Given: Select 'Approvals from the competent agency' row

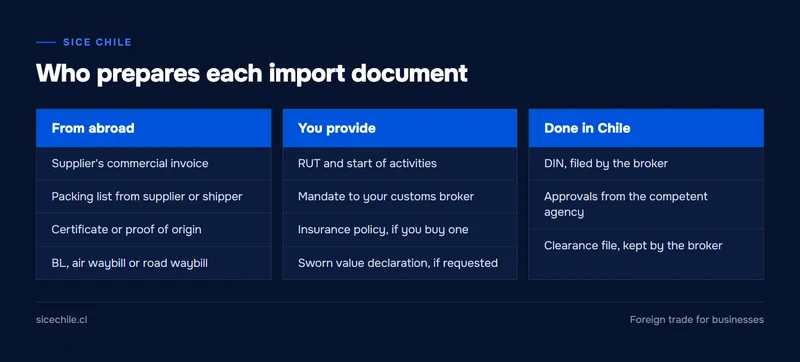Looking at the screenshot, I should (x=646, y=204).
